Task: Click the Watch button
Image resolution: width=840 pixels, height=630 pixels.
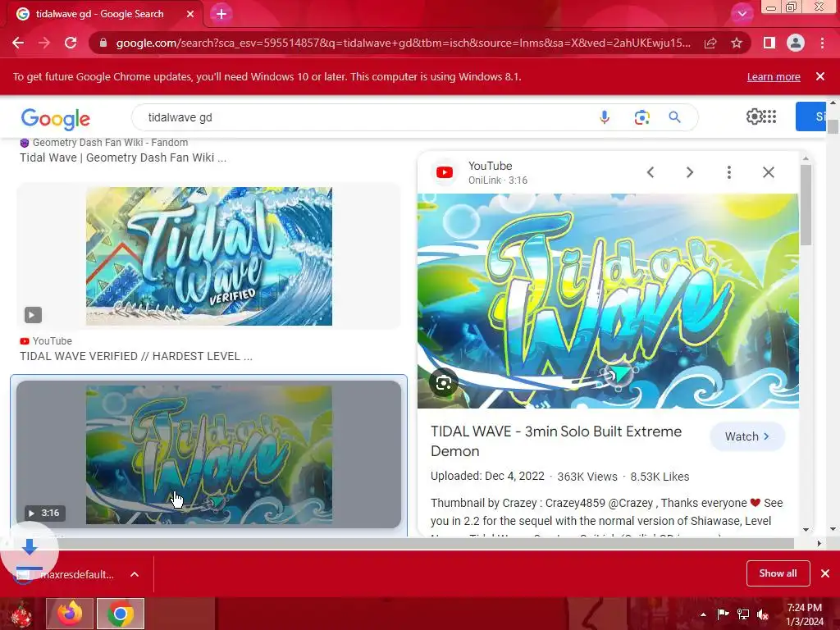Action: 747,436
